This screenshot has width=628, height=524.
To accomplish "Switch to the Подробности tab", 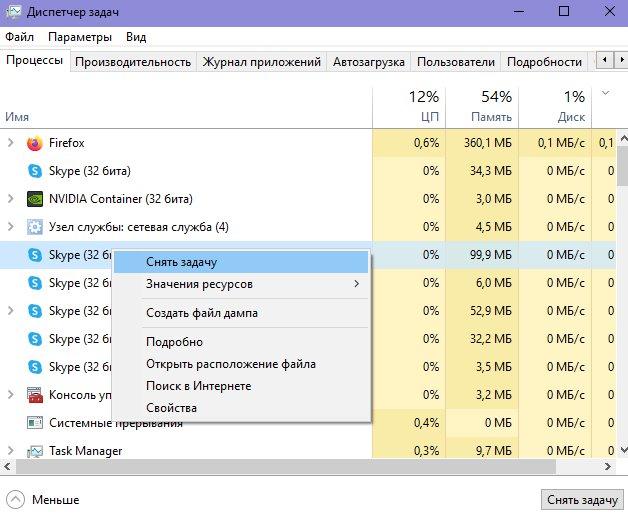I will 544,62.
